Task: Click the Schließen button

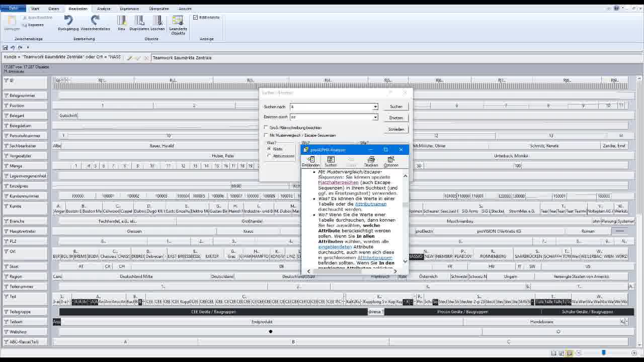Action: coord(396,129)
